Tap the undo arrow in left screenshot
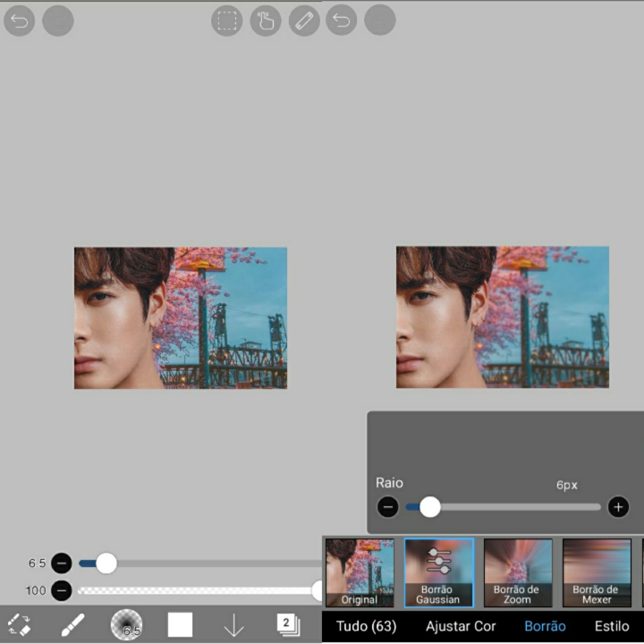This screenshot has height=644, width=644. tap(19, 21)
